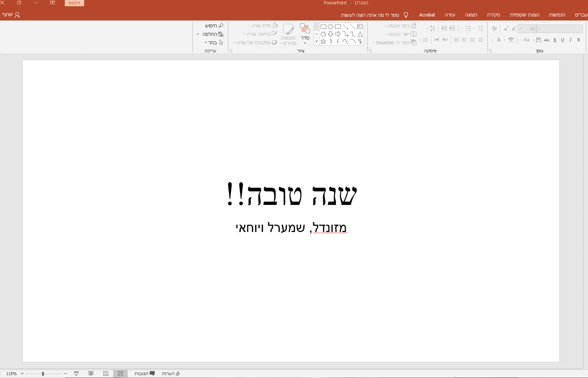588x378 pixels.
Task: Pick the oval shape from gallery
Action: tap(331, 27)
